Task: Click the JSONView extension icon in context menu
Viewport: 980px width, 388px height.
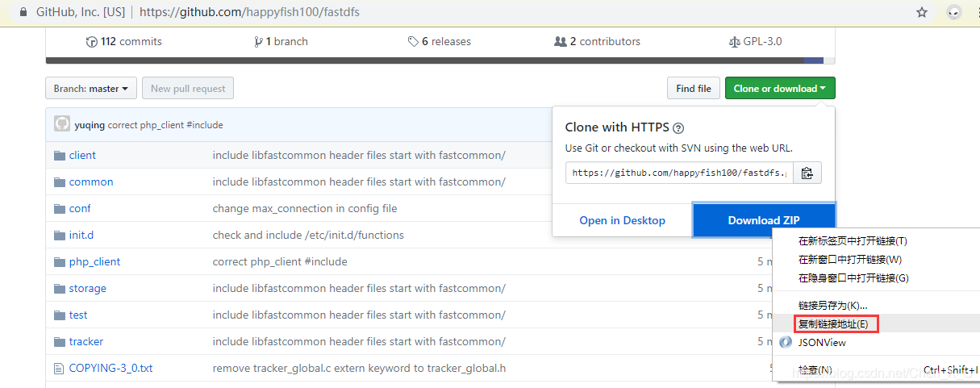Action: pos(785,343)
